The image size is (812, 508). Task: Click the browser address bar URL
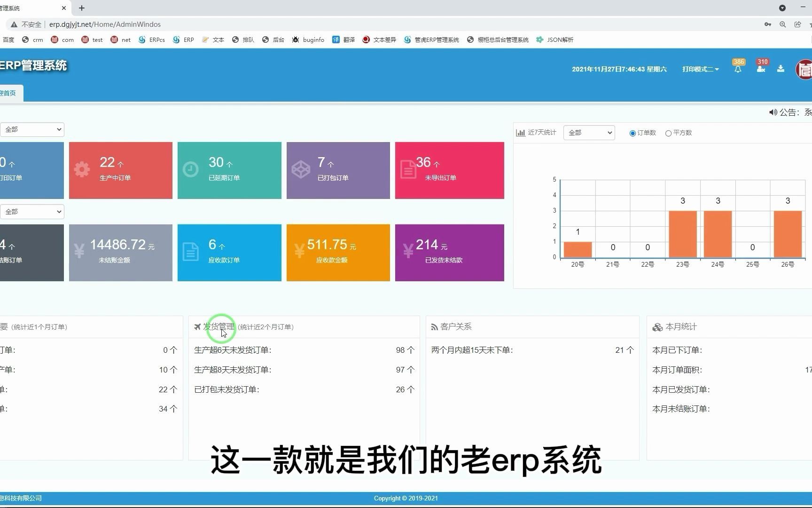(105, 24)
